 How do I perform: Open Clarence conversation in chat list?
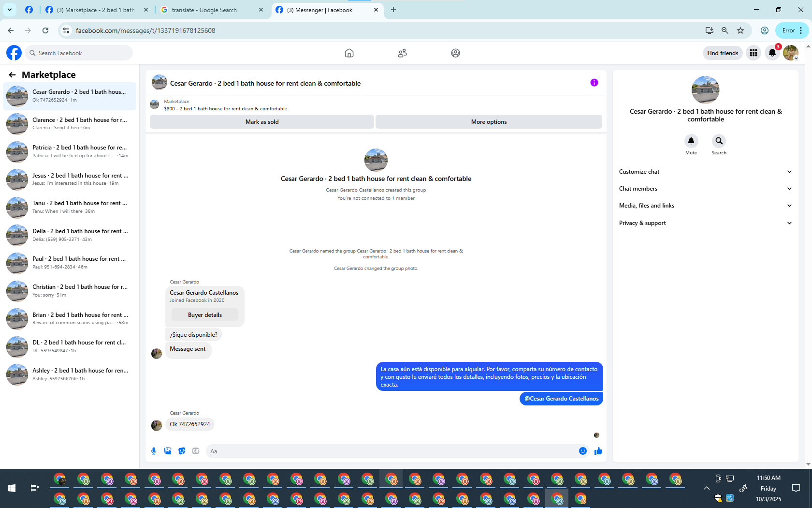(70, 123)
